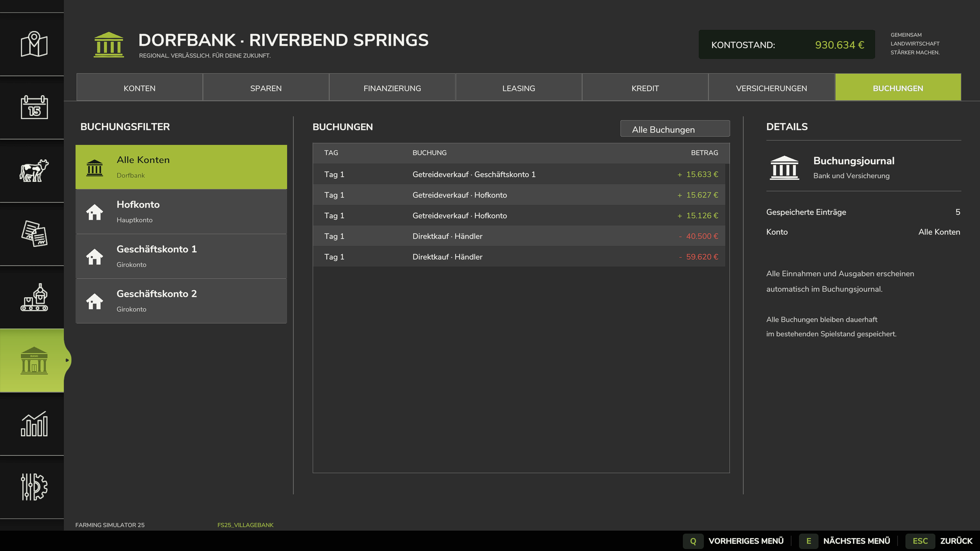Click the Kontostand 930.634 € balance box
This screenshot has height=551, width=980.
pos(787,44)
